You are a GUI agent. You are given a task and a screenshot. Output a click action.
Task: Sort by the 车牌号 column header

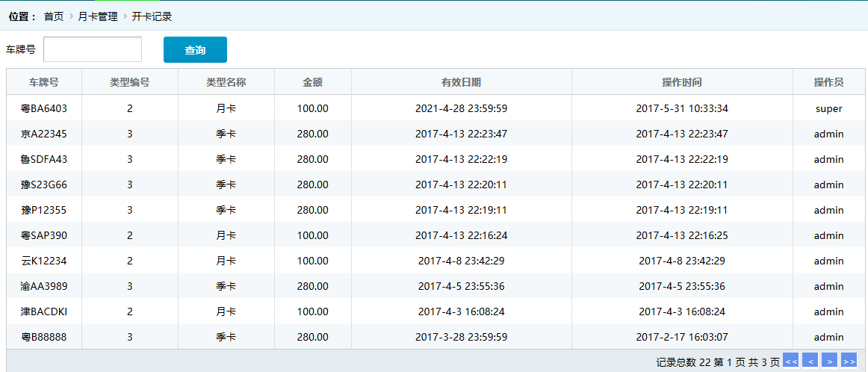tap(44, 82)
